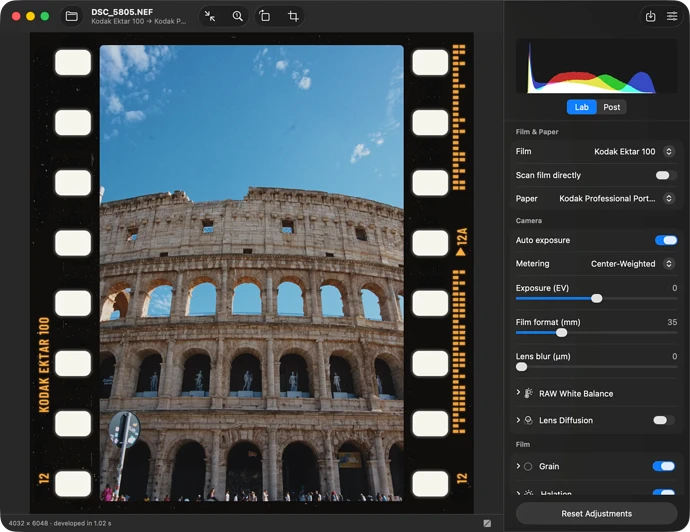This screenshot has height=532, width=690.
Task: Toggle Scan film directly switch
Action: tap(666, 175)
